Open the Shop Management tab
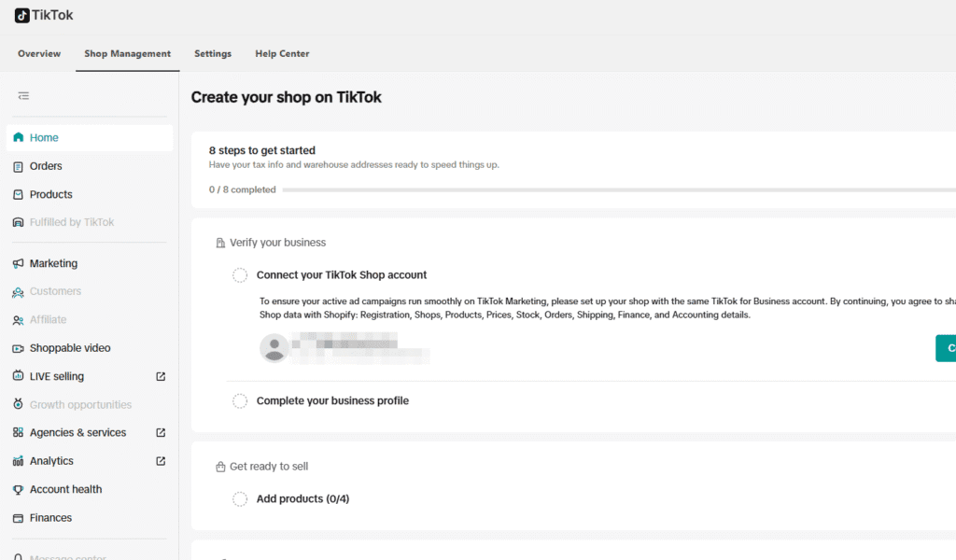 (x=127, y=53)
